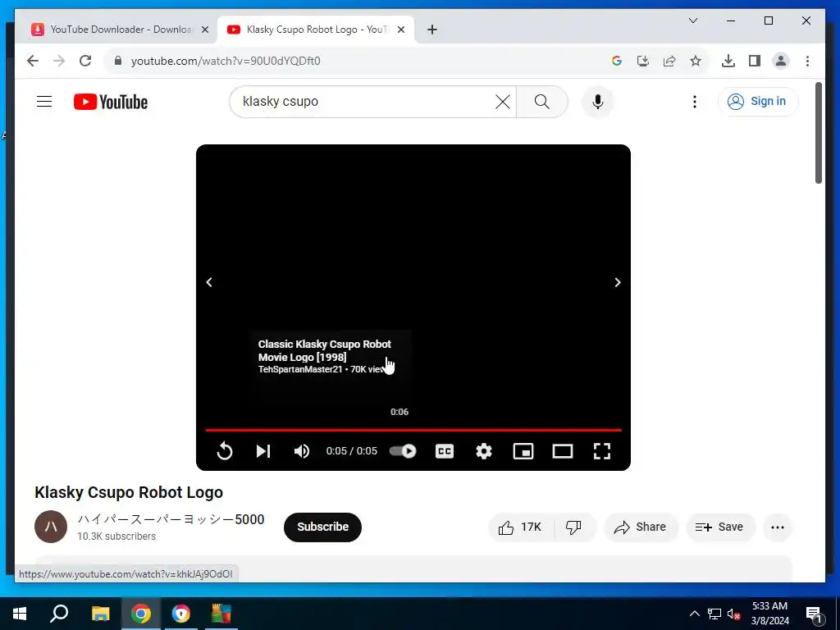Open taskbar search magnifier
The height and width of the screenshot is (630, 840).
(59, 614)
